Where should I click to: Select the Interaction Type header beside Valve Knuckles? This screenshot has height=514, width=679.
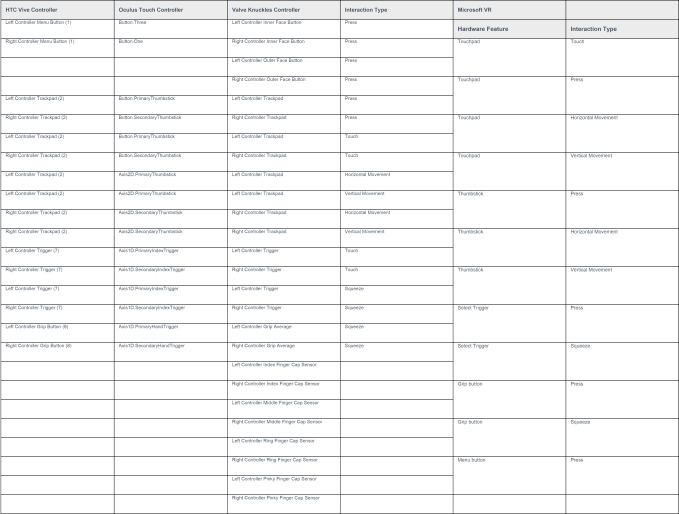point(395,10)
